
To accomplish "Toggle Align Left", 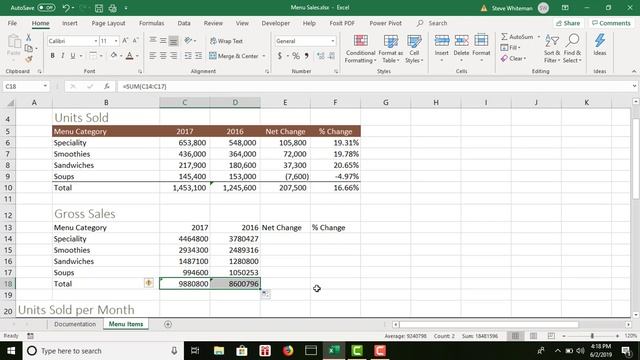I will pyautogui.click(x=153, y=56).
